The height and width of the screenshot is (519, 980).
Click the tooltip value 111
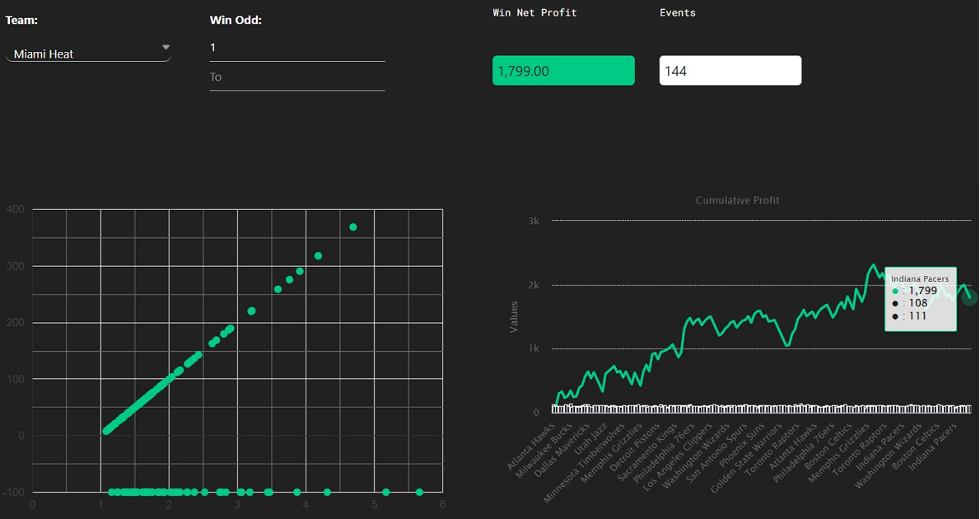click(x=917, y=316)
